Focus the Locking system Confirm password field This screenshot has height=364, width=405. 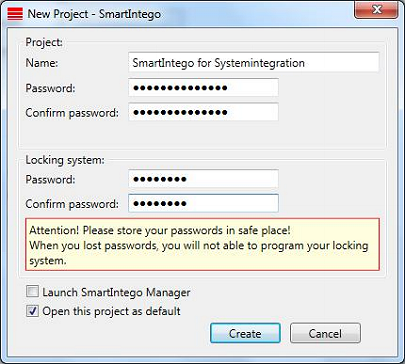[x=203, y=203]
